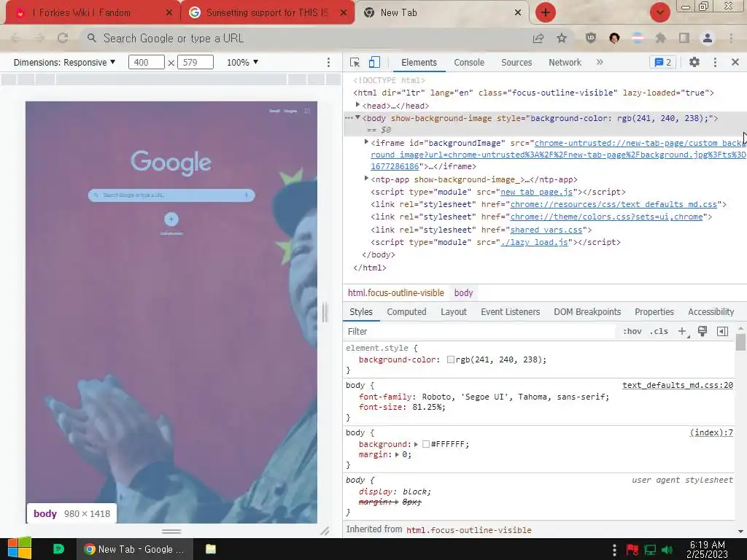Image resolution: width=747 pixels, height=560 pixels.
Task: Open the File Explorer taskbar icon
Action: click(x=211, y=549)
